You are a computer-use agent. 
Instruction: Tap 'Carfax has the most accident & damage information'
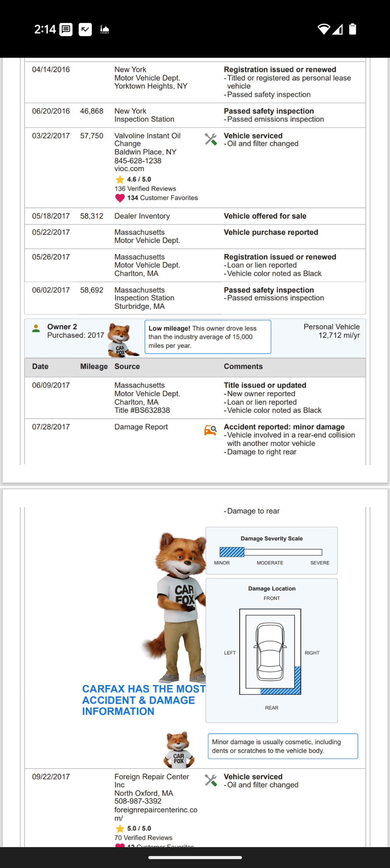click(x=144, y=700)
